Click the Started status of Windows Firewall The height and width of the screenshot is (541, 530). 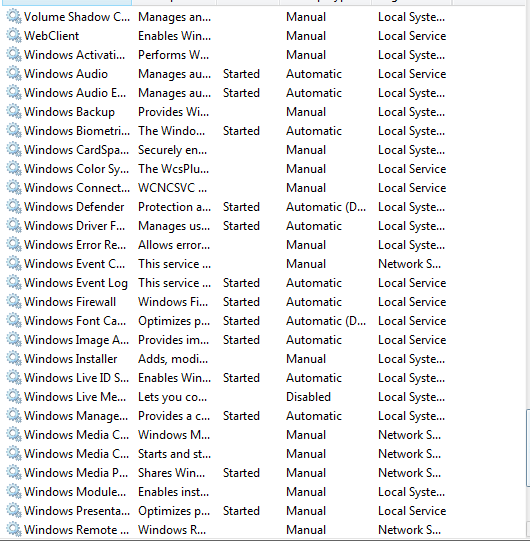click(241, 302)
